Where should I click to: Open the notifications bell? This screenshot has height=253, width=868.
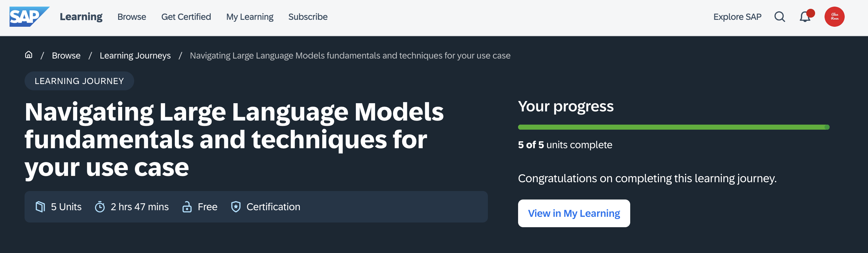click(x=805, y=16)
